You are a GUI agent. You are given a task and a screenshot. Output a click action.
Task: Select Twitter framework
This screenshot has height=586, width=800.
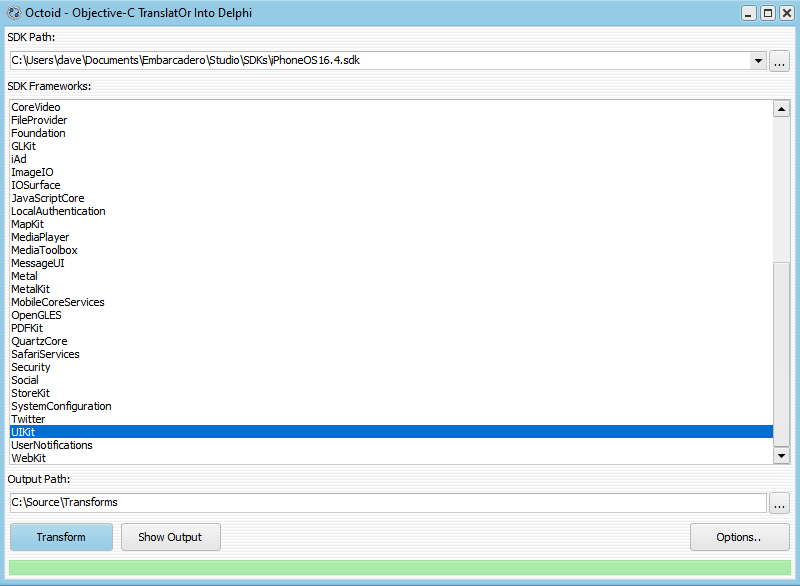tap(391, 419)
